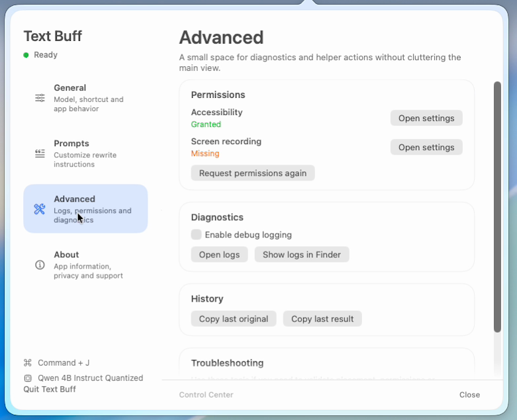
Task: Click Copy last result button
Action: 322,319
